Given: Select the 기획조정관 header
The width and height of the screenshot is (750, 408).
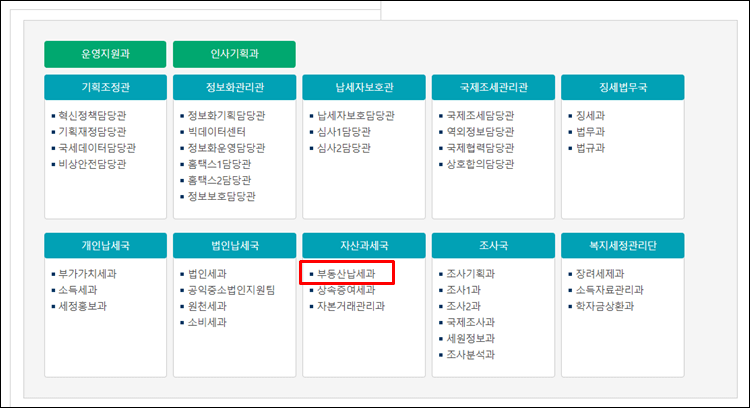Looking at the screenshot, I should (x=105, y=87).
